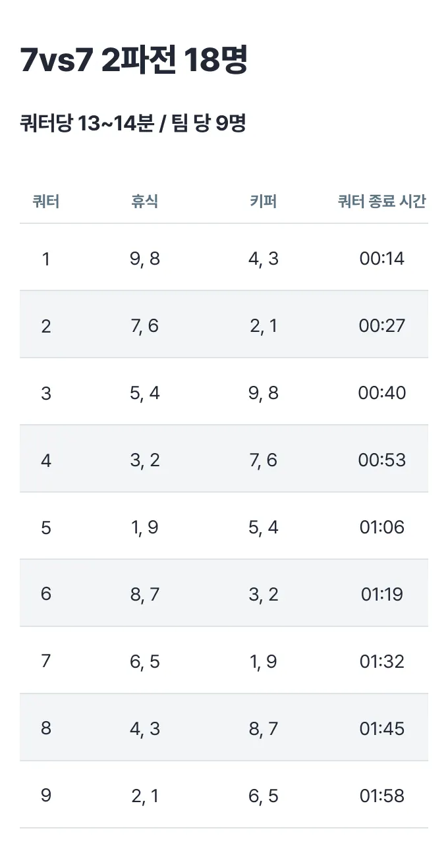Click quarter number 5 in first column
Image resolution: width=448 pixels, height=868 pixels.
click(46, 528)
